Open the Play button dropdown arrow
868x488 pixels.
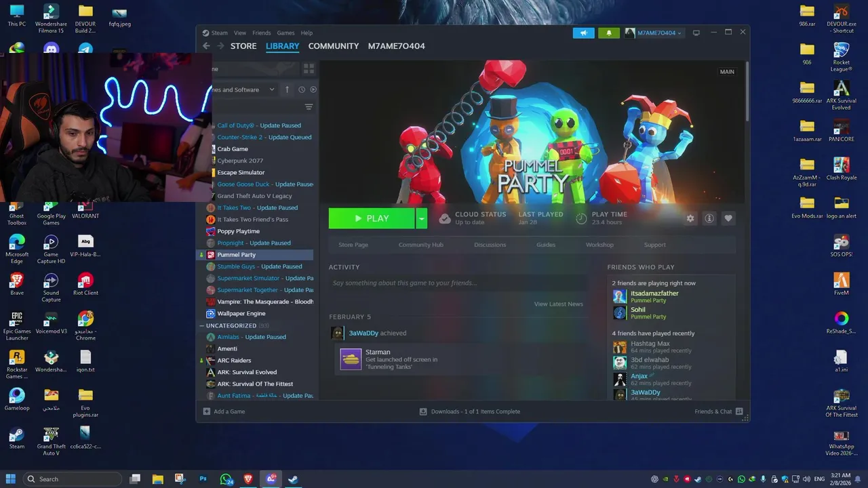[422, 218]
